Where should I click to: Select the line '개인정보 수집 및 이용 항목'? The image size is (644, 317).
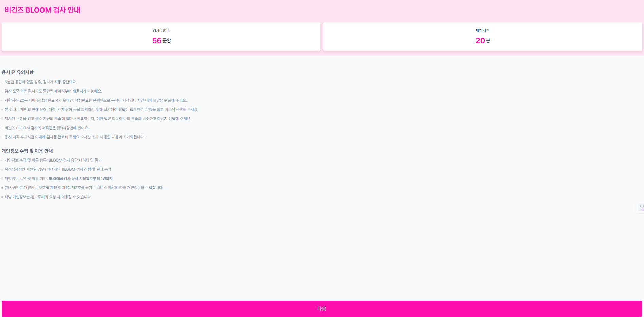click(53, 160)
